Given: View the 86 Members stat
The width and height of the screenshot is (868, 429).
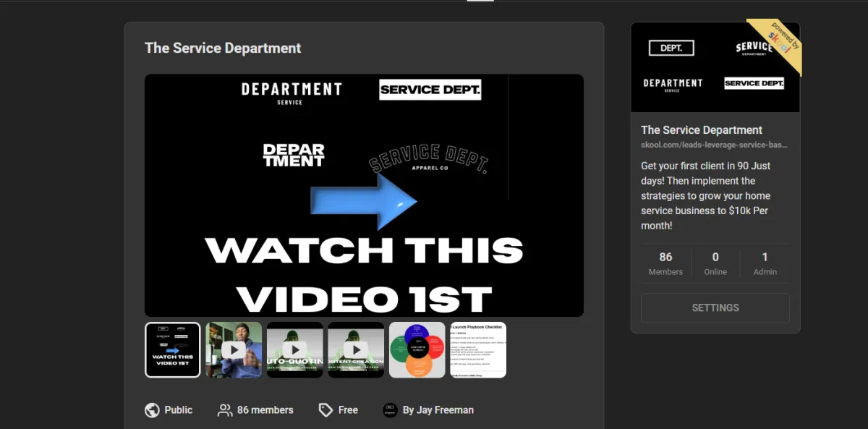Looking at the screenshot, I should coord(665,263).
